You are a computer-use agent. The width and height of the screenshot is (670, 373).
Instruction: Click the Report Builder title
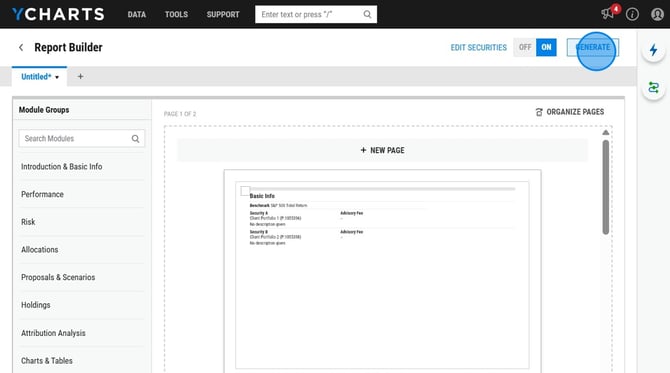[x=68, y=47]
